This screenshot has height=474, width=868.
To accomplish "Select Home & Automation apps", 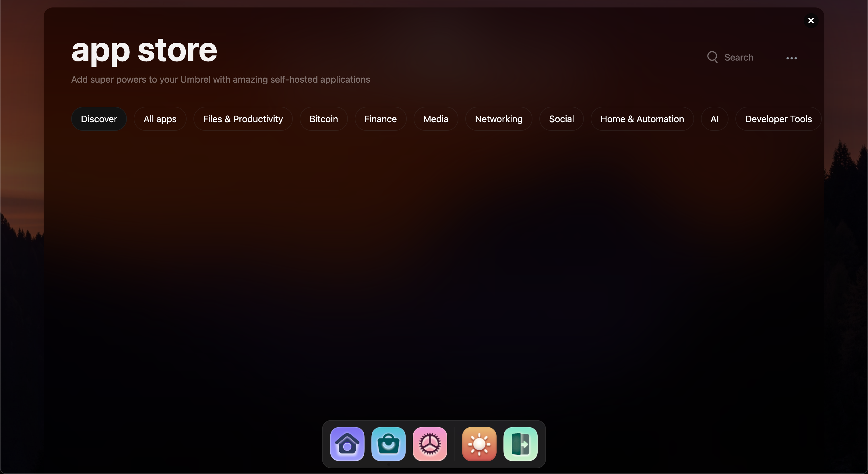I will click(x=642, y=118).
